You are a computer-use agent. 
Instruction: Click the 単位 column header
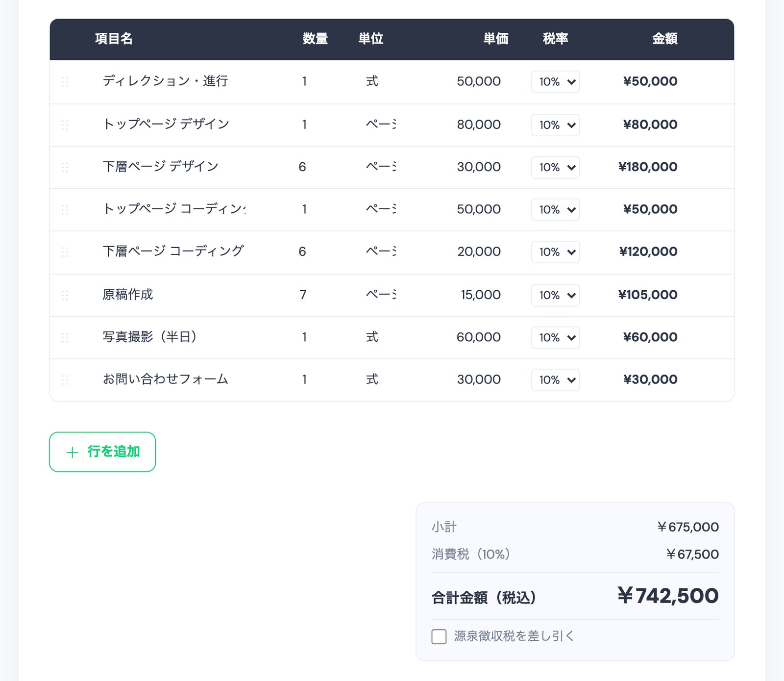coord(371,39)
